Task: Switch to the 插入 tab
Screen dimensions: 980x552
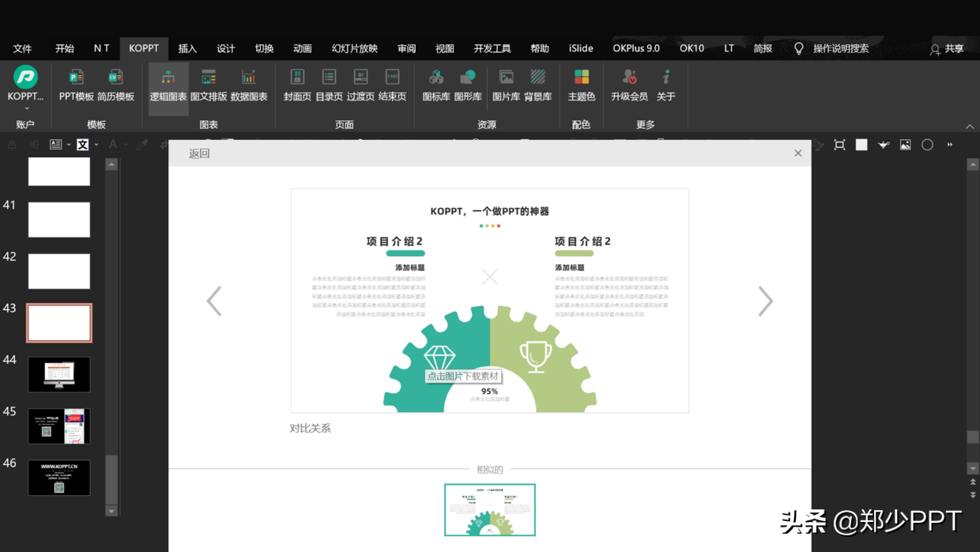Action: pos(187,49)
